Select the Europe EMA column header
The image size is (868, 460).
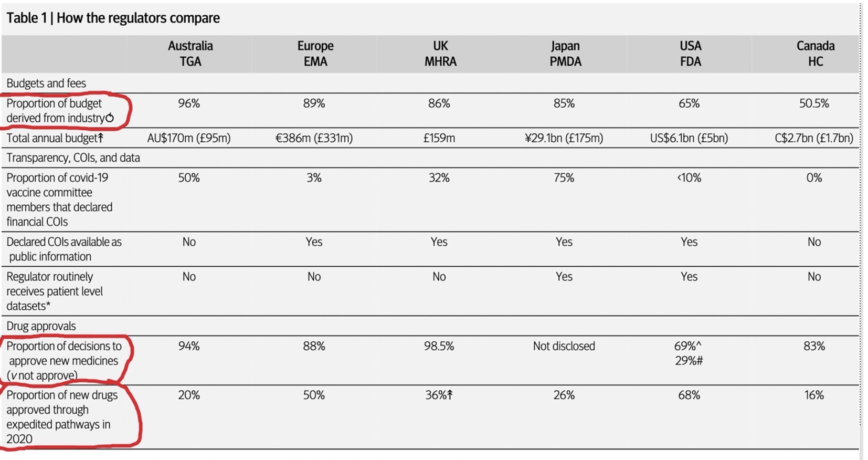(x=315, y=54)
